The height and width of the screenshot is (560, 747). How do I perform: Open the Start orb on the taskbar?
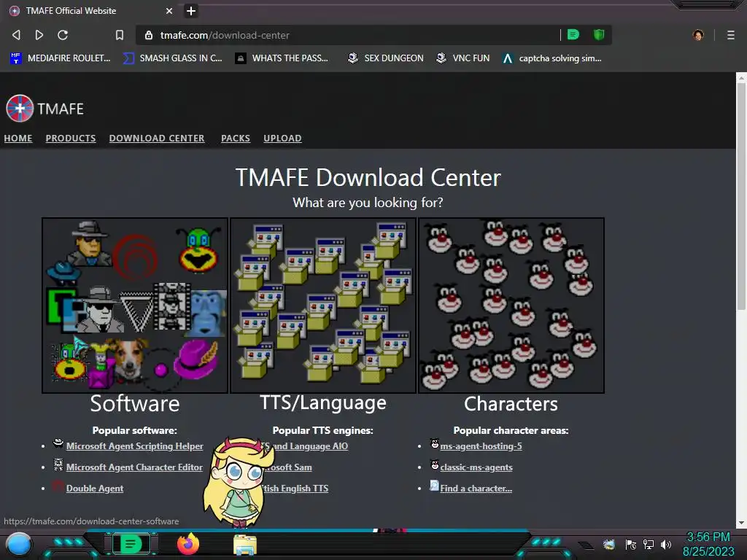[x=19, y=545]
